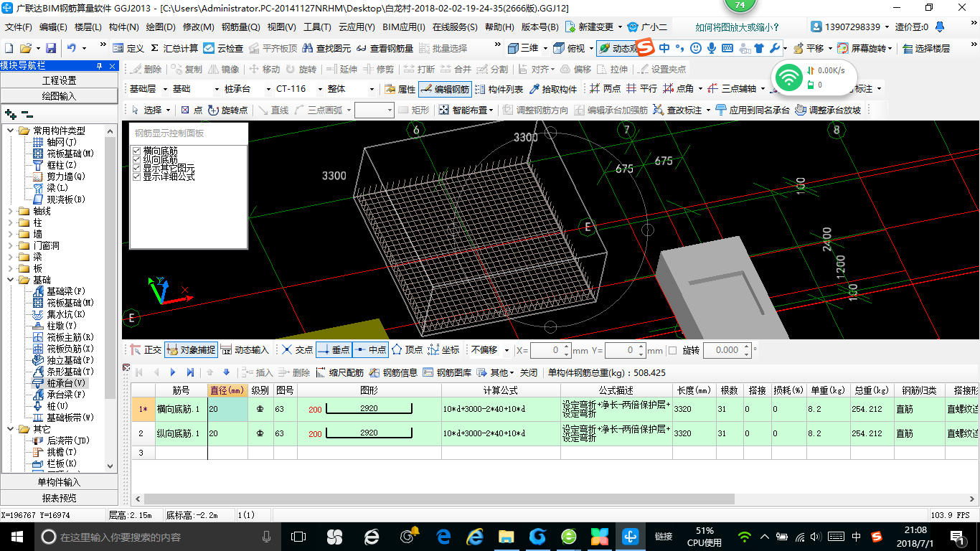The width and height of the screenshot is (980, 551).
Task: Toggle 显示其它图元 checkbox
Action: [x=137, y=168]
